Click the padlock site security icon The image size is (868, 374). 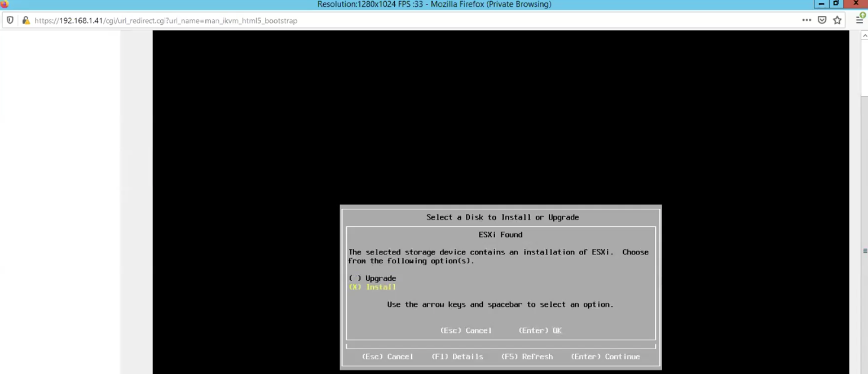point(25,20)
